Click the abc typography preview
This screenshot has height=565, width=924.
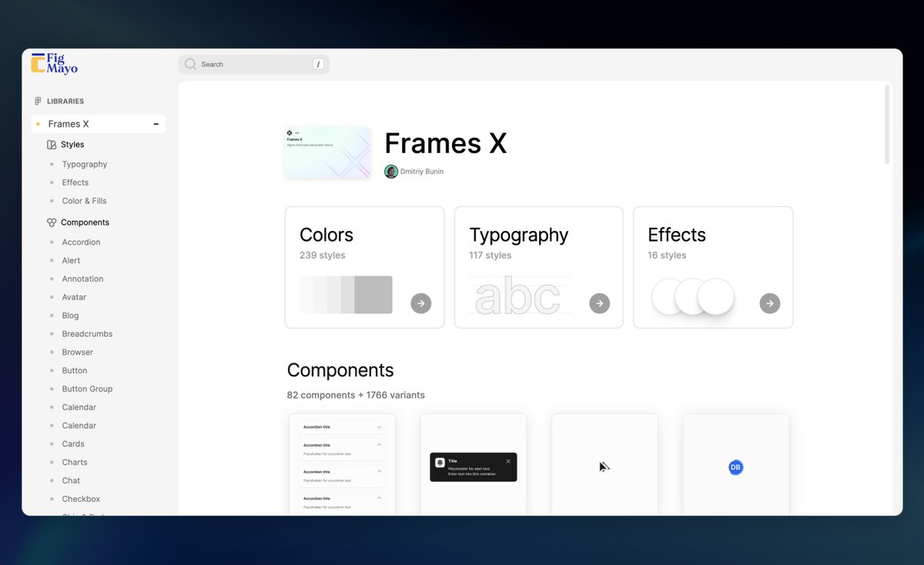(x=520, y=296)
